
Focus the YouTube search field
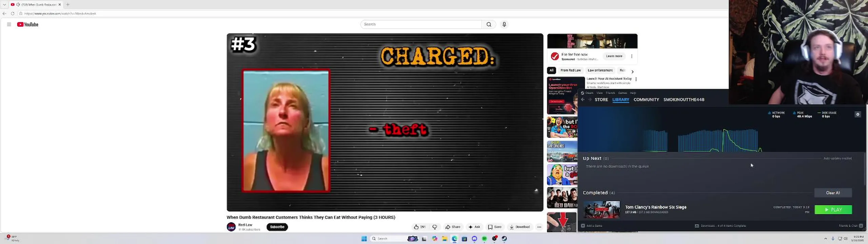421,24
